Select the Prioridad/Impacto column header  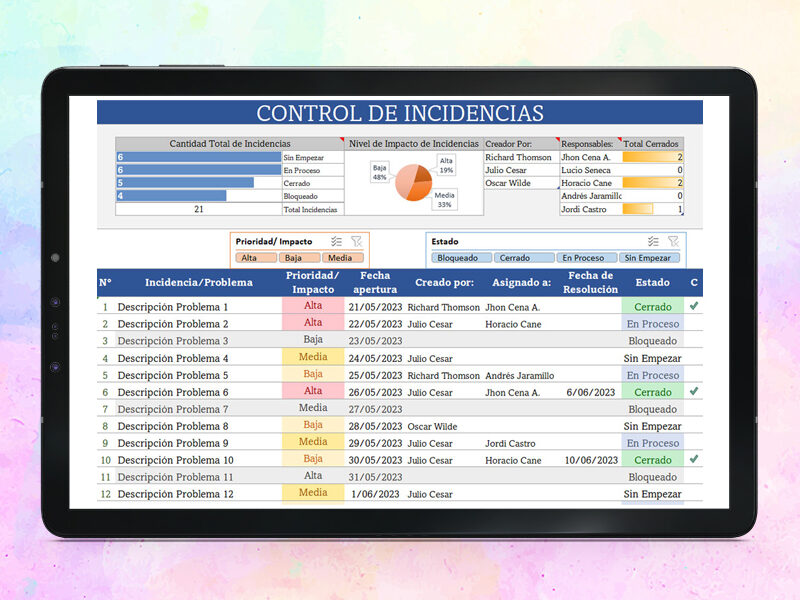pos(313,282)
